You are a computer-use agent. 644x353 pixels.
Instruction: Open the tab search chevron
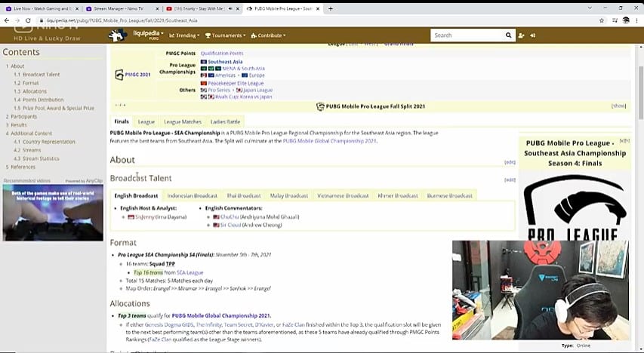(590, 8)
